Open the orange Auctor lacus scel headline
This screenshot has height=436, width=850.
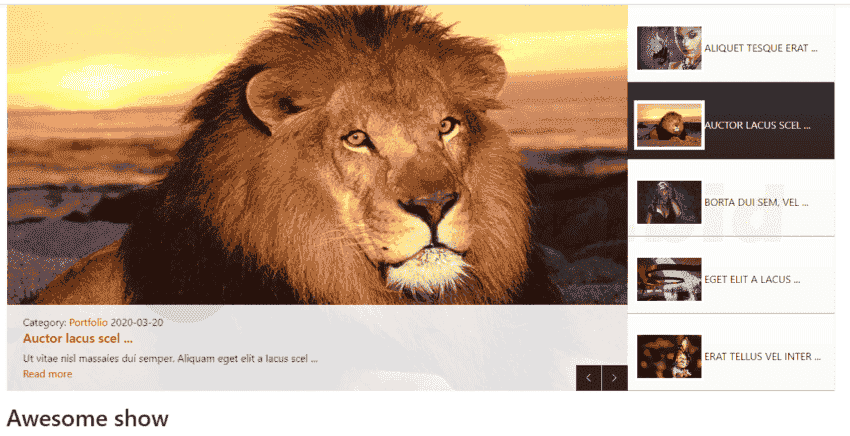click(78, 338)
